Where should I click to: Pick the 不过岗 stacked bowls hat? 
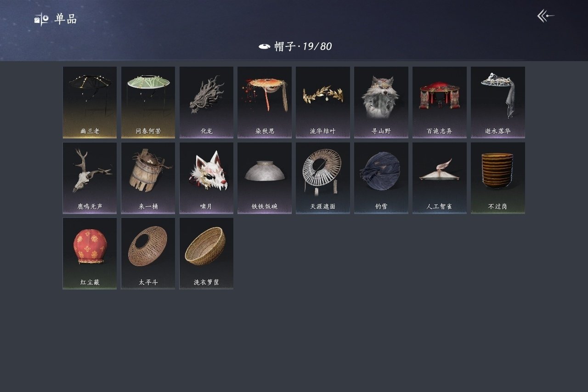498,178
